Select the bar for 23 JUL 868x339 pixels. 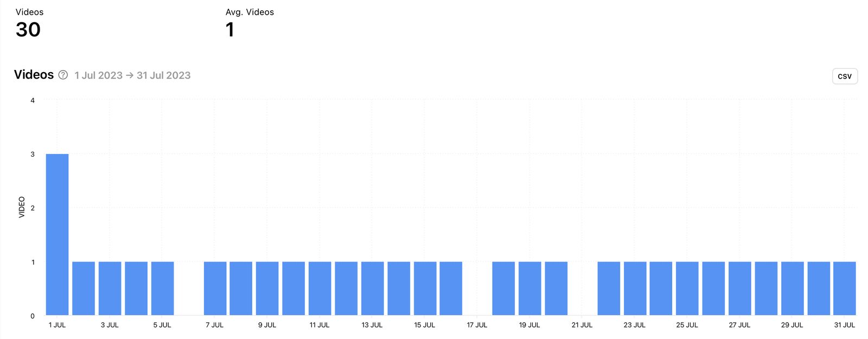tap(636, 287)
